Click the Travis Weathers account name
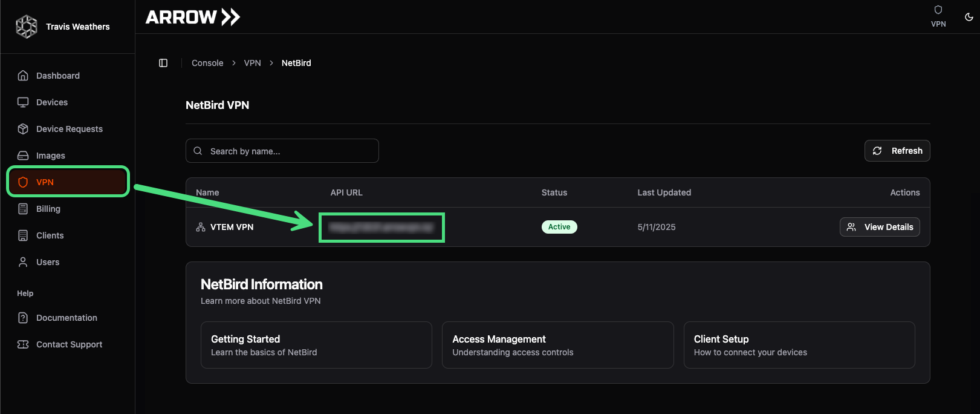This screenshot has width=980, height=414. click(78, 27)
